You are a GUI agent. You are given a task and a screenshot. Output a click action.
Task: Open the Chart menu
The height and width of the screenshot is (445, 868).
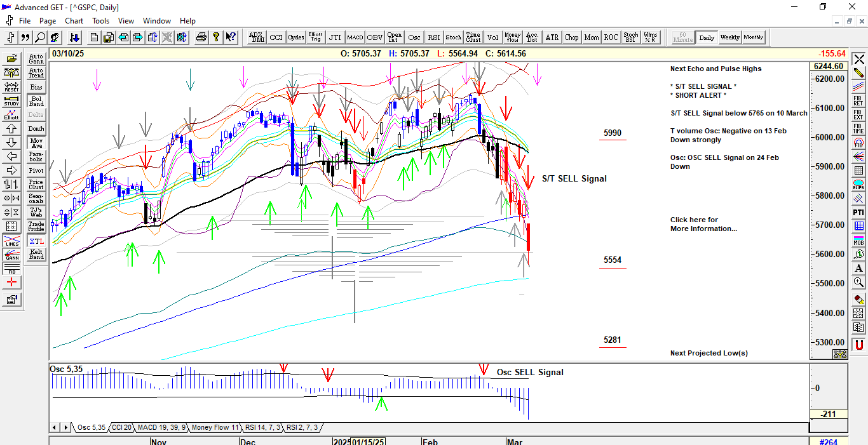74,20
